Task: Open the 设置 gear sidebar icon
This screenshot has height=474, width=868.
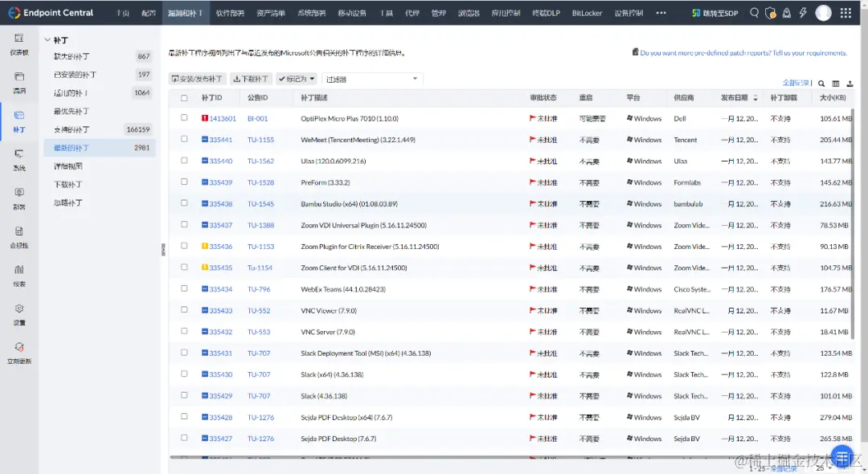Action: (18, 308)
